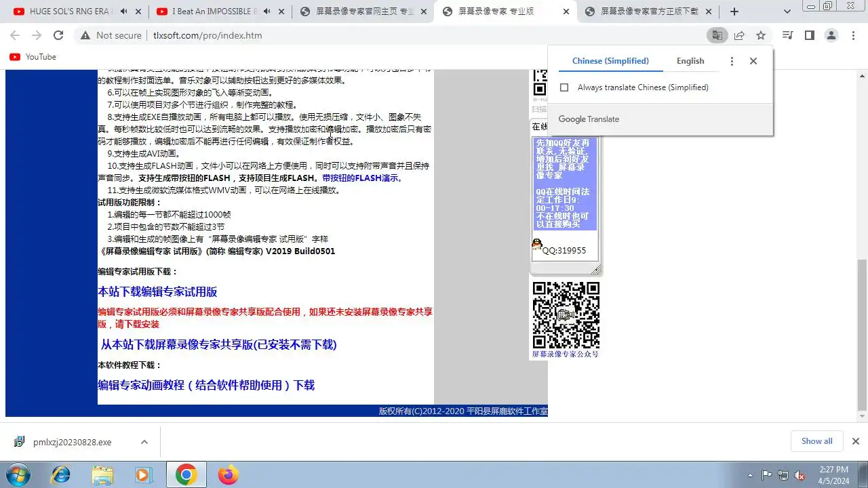The image size is (868, 488).
Task: Click the 屏幕录像专家公众号 QR code
Action: [x=566, y=315]
